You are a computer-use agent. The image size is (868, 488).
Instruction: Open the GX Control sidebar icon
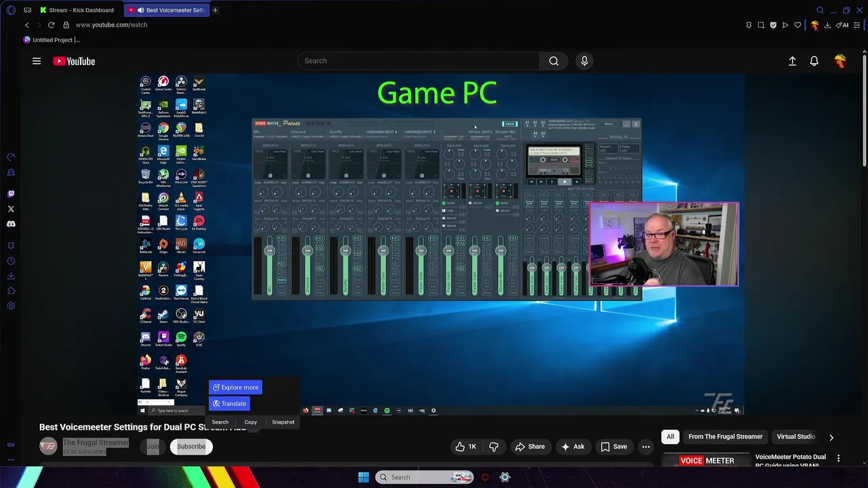(11, 445)
